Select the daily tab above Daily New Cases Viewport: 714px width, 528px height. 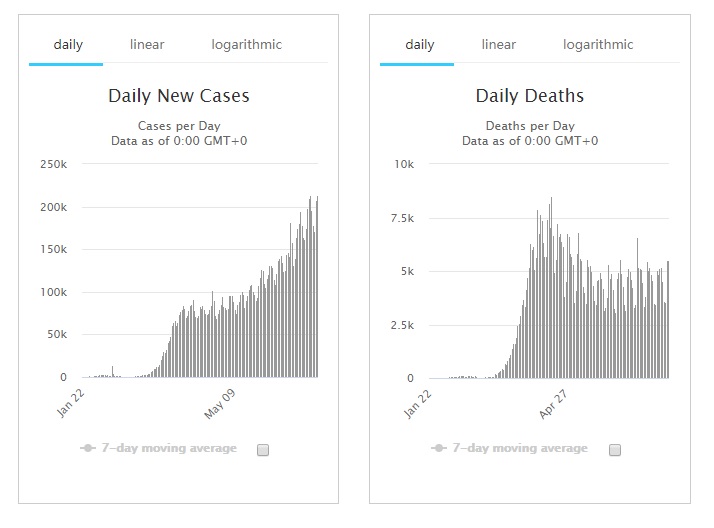tap(67, 44)
